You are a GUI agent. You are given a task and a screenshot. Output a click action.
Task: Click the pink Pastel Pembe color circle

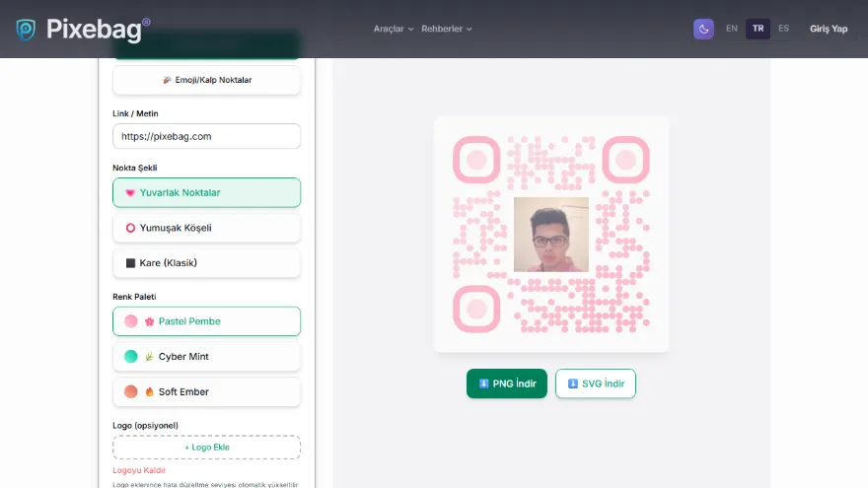point(130,321)
